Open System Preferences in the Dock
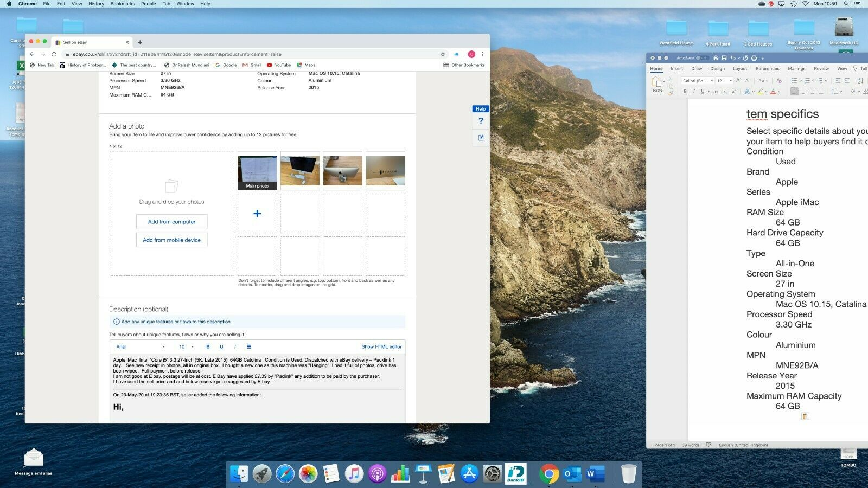868x488 pixels. coord(493,474)
